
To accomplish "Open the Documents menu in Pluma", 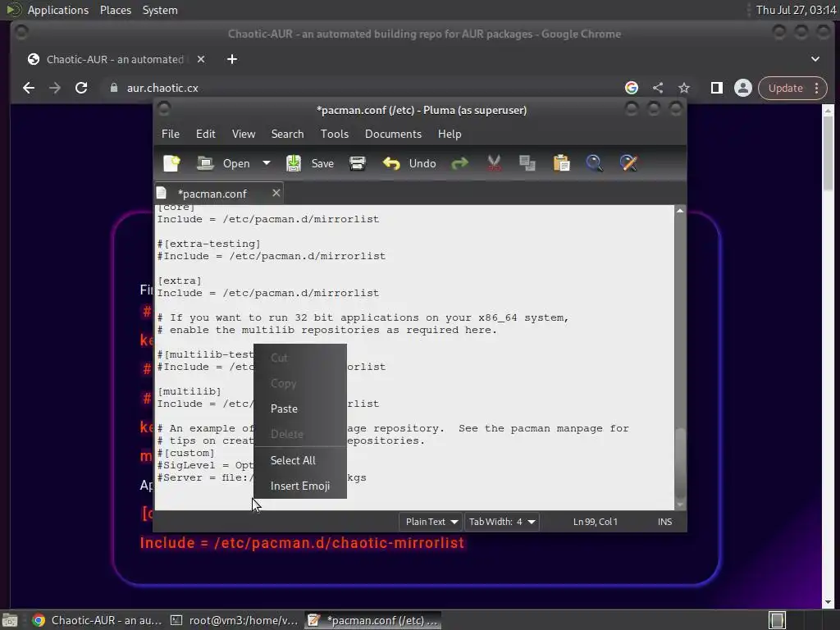I will pos(393,134).
